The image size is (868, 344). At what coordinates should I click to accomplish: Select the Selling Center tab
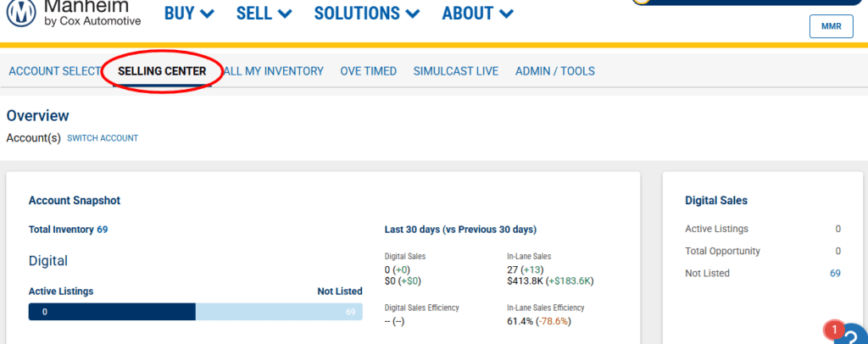click(x=162, y=71)
